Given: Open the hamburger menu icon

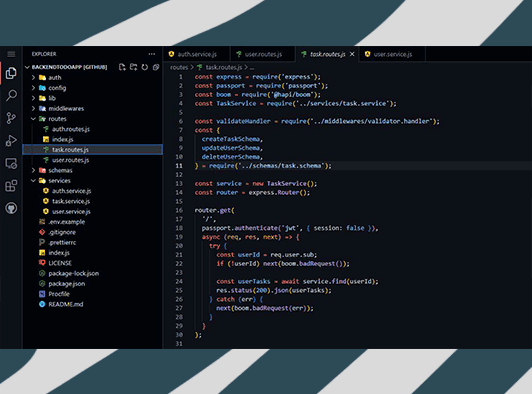Looking at the screenshot, I should click(x=11, y=54).
